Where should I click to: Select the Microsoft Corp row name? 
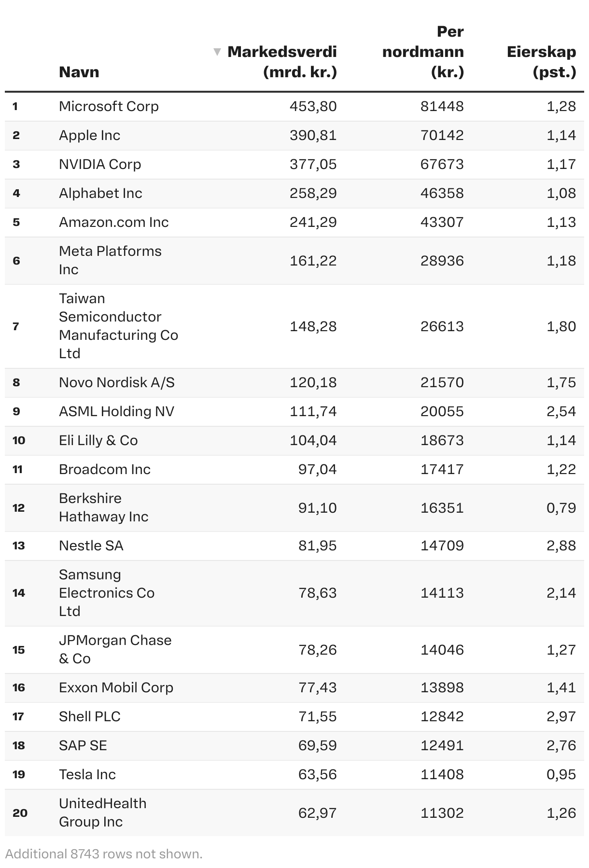click(x=109, y=106)
